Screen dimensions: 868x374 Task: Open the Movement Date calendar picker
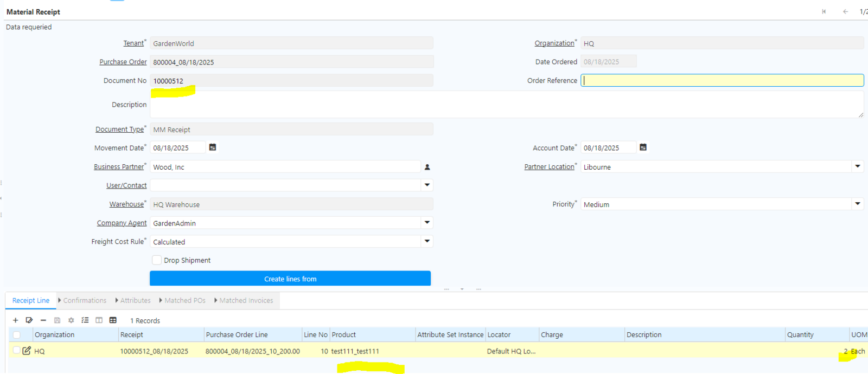[x=213, y=147]
